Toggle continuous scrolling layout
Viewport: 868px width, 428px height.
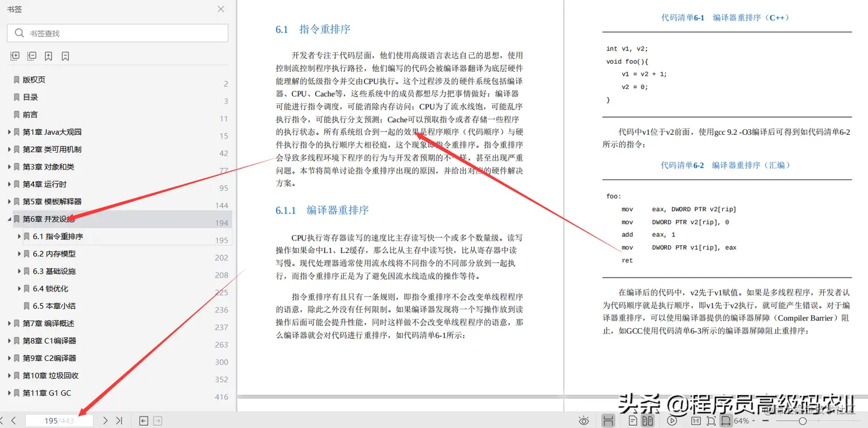tap(607, 421)
